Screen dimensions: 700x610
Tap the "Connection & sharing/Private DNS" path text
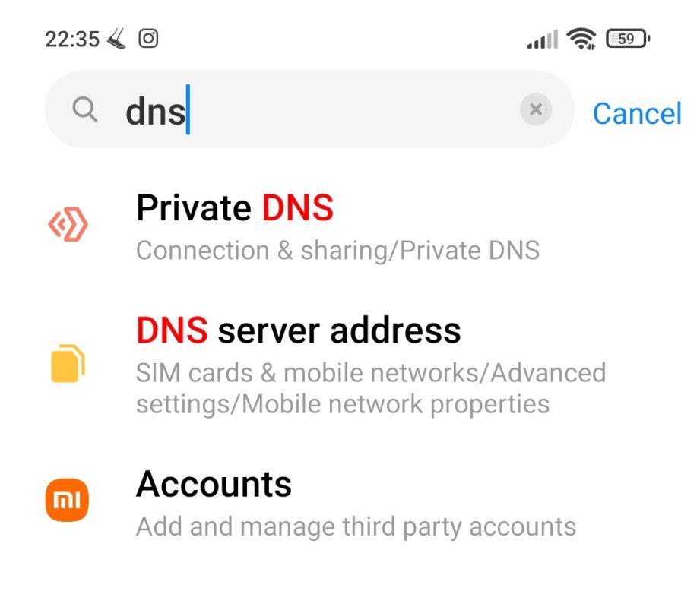[337, 250]
